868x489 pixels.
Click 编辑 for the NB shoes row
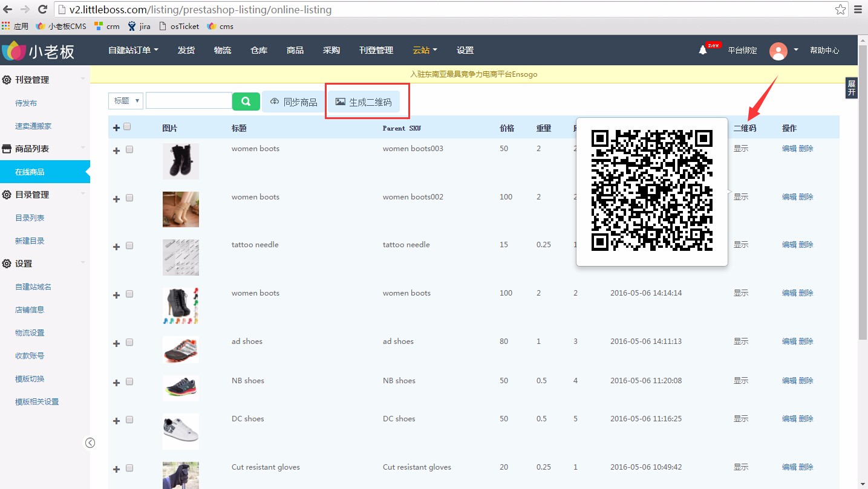789,381
